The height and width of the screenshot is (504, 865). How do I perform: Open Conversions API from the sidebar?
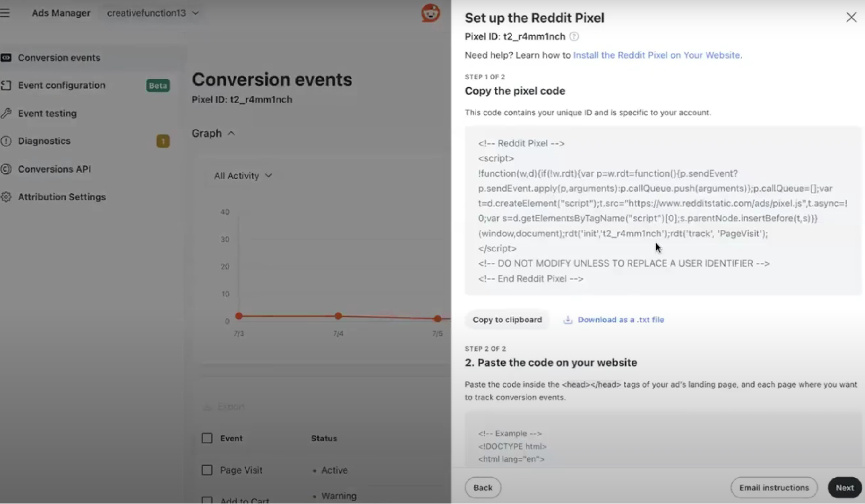point(7,169)
